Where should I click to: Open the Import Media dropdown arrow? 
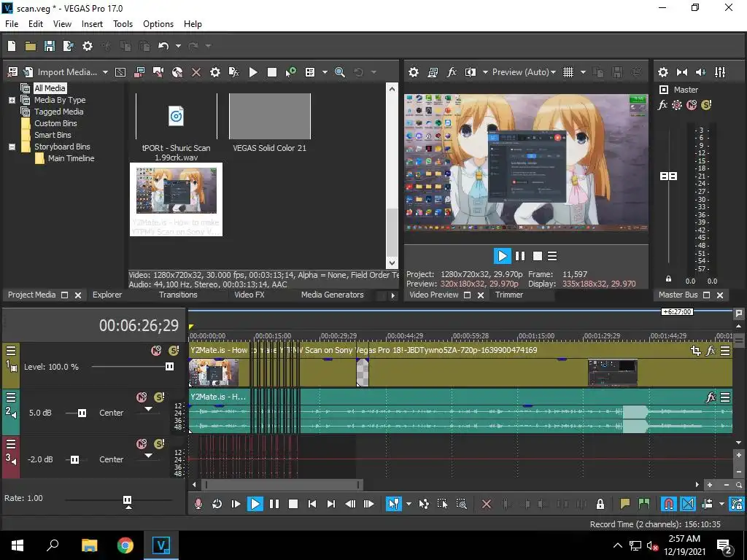point(105,72)
